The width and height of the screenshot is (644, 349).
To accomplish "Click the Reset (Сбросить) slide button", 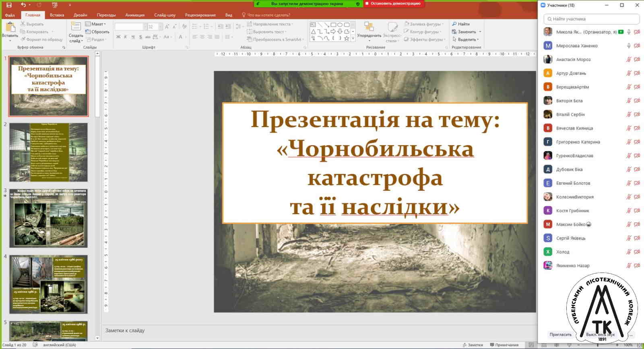I will pos(97,32).
